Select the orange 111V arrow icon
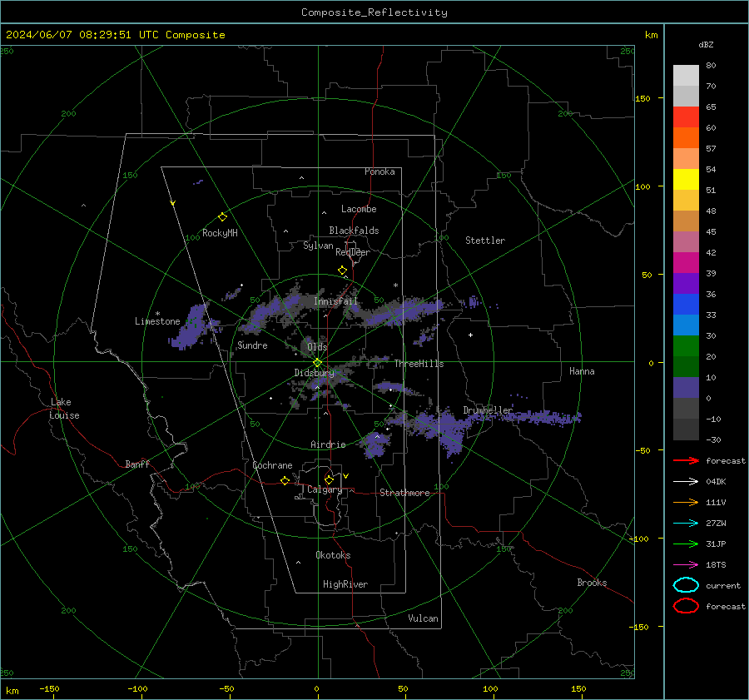The image size is (749, 700). 686,502
